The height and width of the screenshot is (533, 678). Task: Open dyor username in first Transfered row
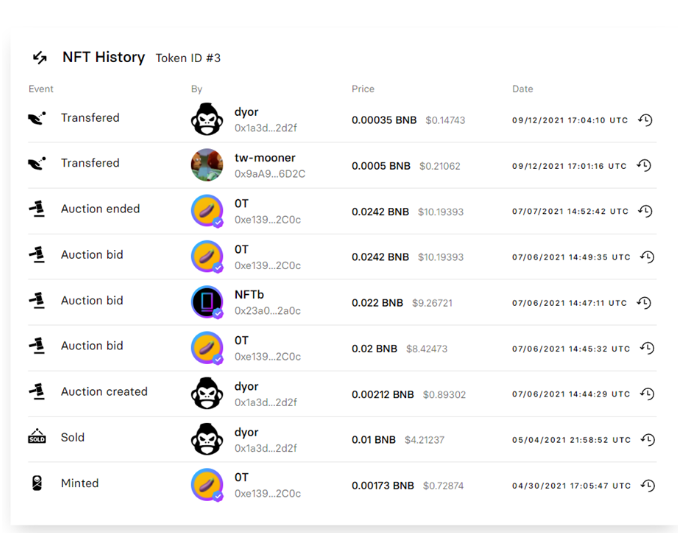(246, 112)
